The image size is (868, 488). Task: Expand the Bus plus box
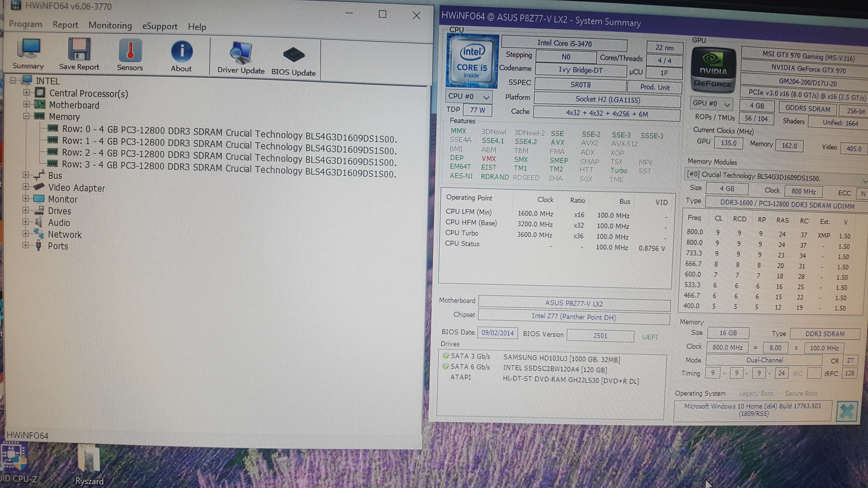point(26,175)
